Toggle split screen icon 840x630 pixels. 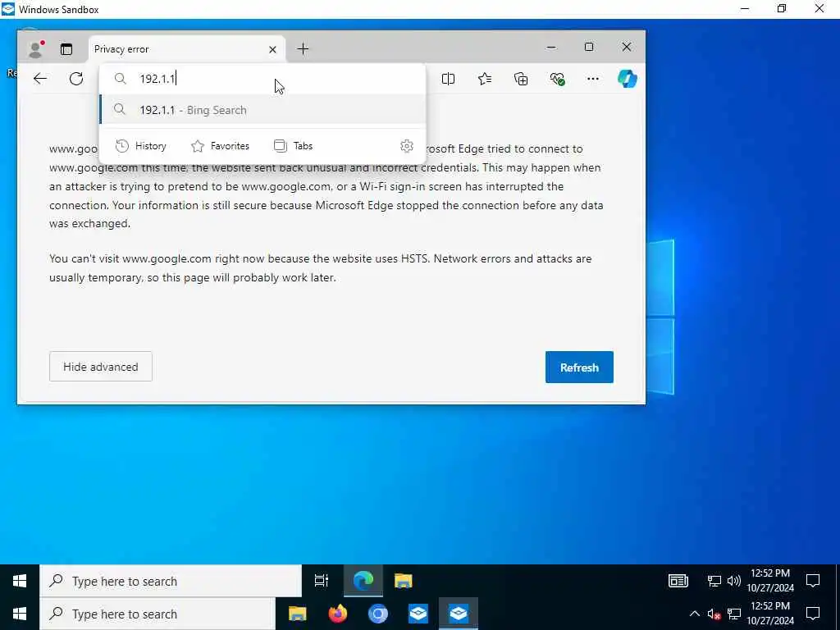[x=449, y=80]
